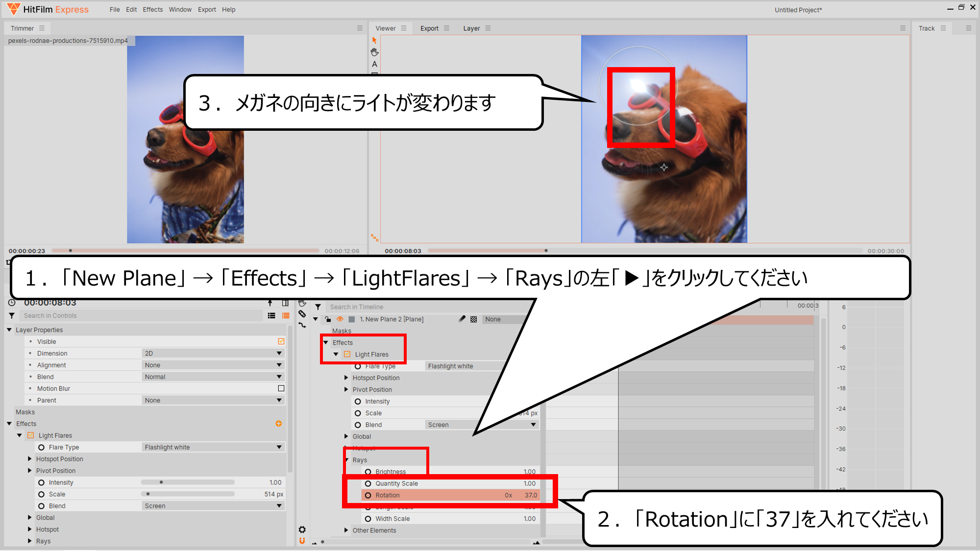Toggle Light Flares checkbox in timeline
Viewport: 980px width, 551px height.
pos(347,354)
